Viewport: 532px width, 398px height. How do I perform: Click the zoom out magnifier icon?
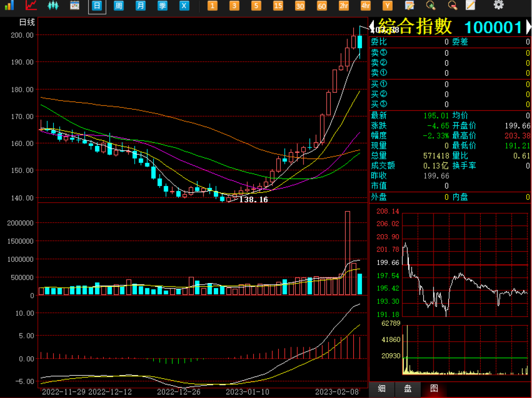(x=452, y=5)
